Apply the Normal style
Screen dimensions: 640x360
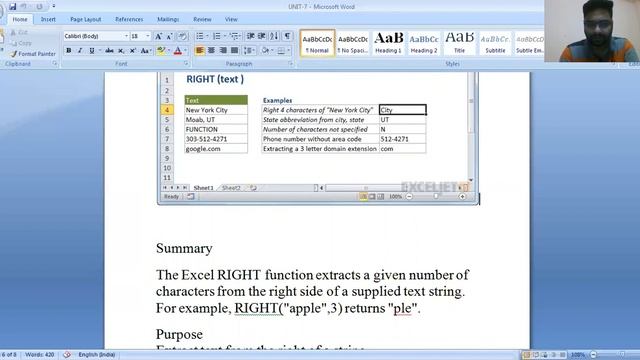coord(317,43)
